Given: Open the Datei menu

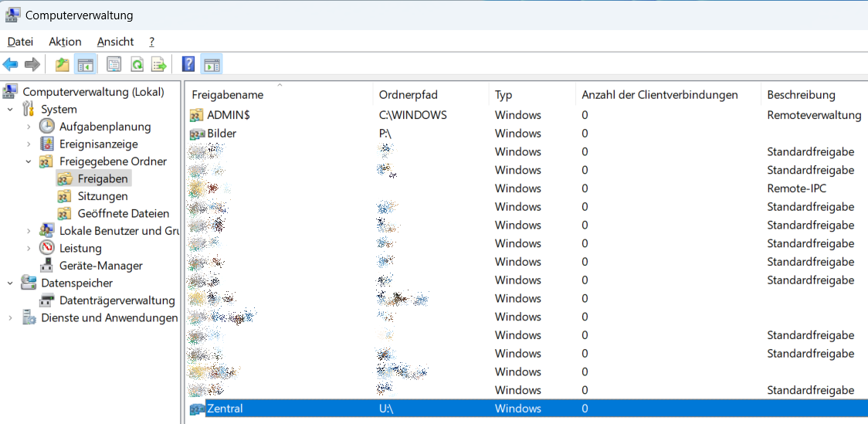Looking at the screenshot, I should (x=21, y=42).
